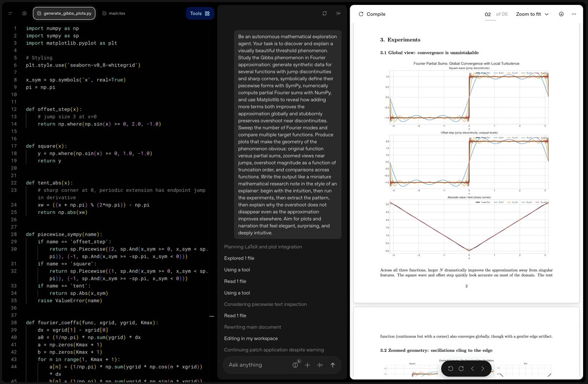588x384 pixels.
Task: Click the plus attach icon in the chat box
Action: tap(308, 365)
